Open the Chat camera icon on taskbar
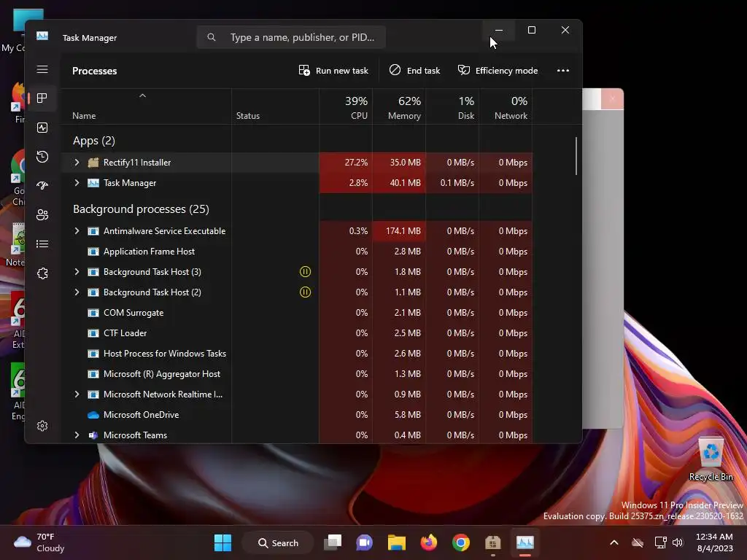 coord(365,542)
